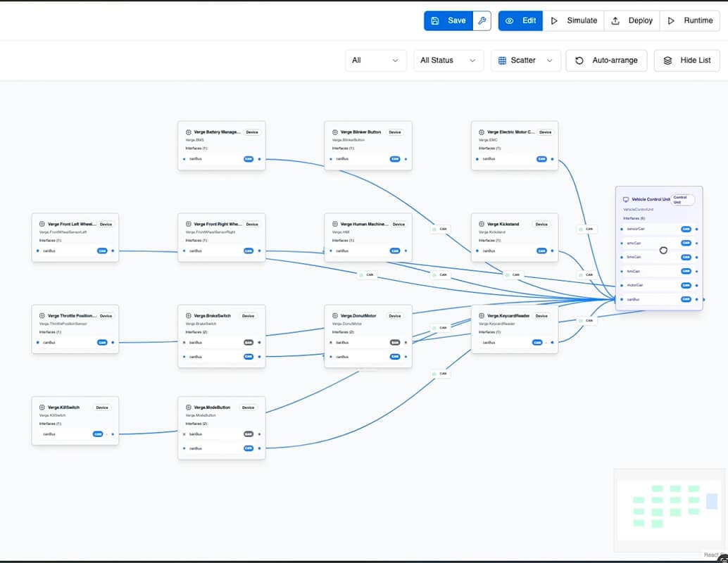The width and height of the screenshot is (728, 563).
Task: Click the Verge.KeycardReader device icon
Action: [482, 315]
